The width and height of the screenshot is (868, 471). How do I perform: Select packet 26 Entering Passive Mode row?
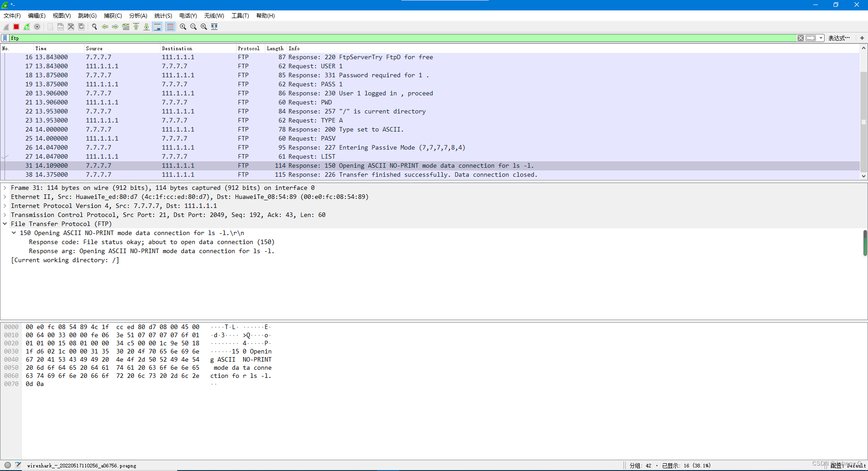[430, 148]
